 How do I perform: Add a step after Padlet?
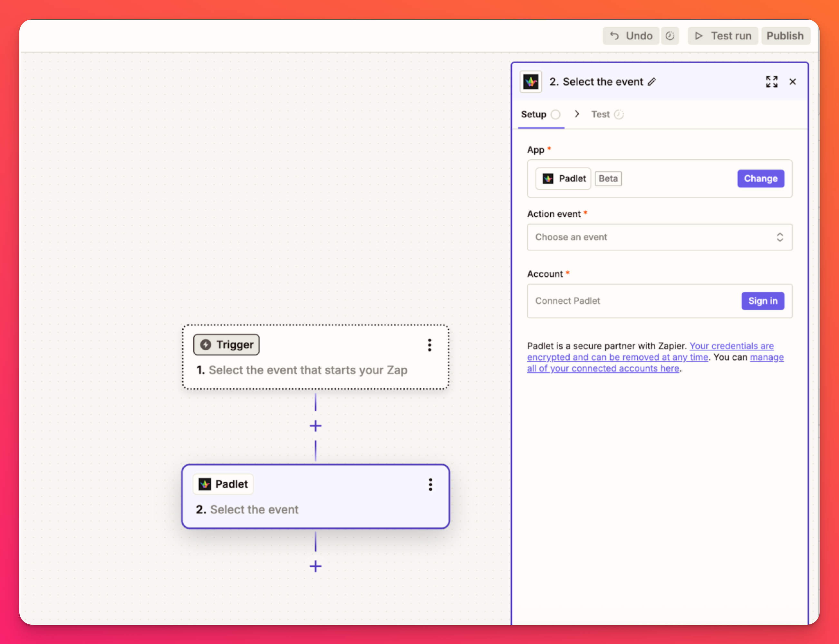pos(315,566)
